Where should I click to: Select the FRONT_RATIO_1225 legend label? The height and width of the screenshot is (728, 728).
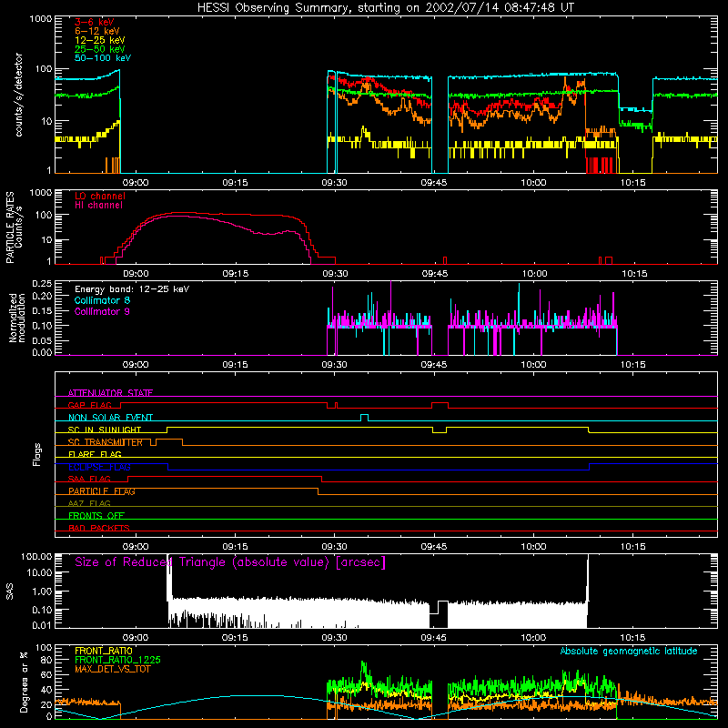pyautogui.click(x=117, y=659)
